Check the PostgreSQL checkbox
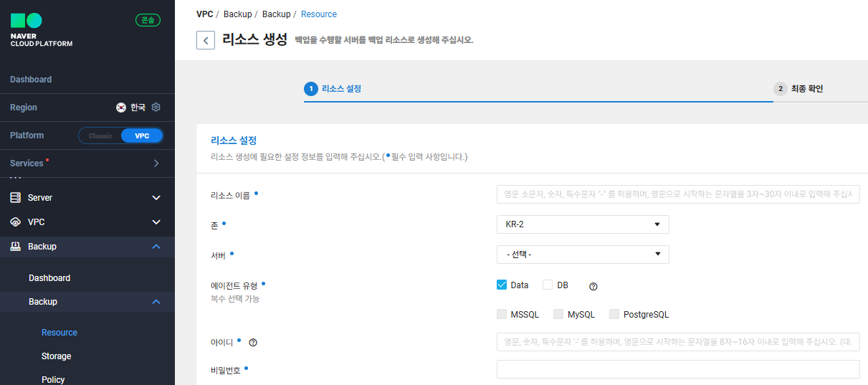Viewport: 868px width, 385px height. tap(614, 314)
